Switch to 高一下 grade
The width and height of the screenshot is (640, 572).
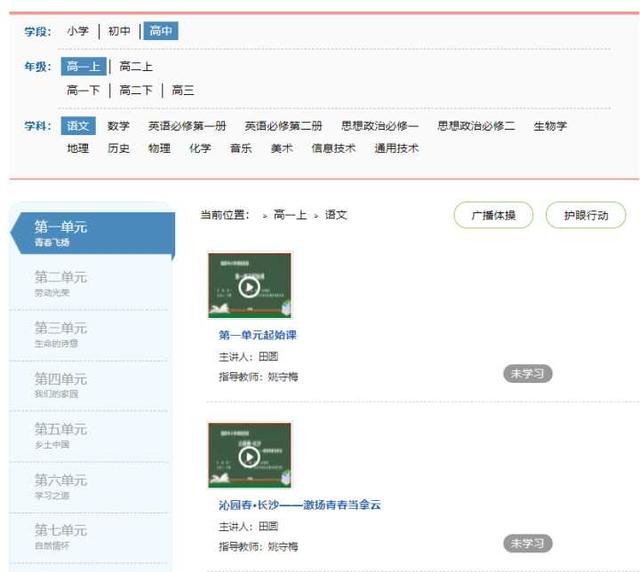click(83, 90)
